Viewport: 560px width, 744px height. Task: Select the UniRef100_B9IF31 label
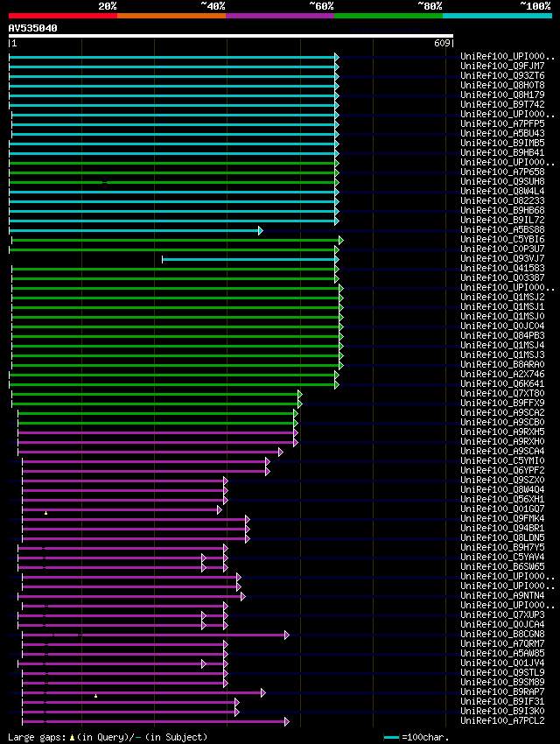click(502, 701)
